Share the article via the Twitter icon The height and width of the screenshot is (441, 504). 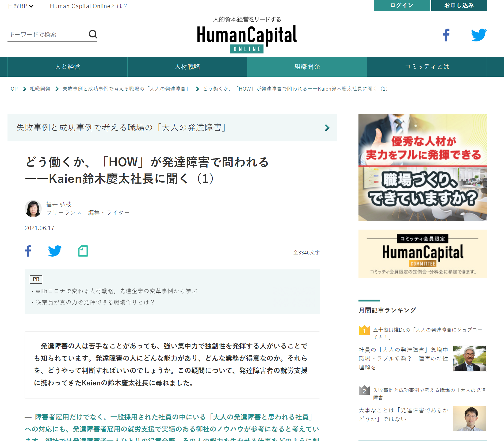55,251
